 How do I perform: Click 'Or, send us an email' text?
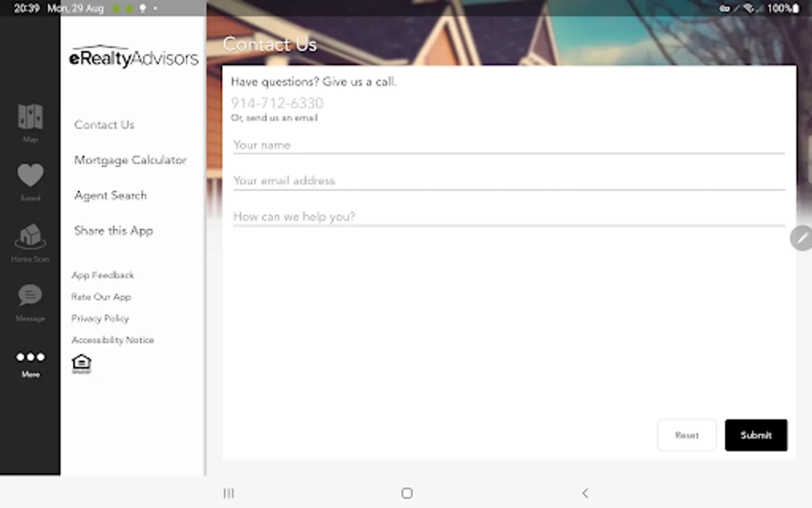274,118
